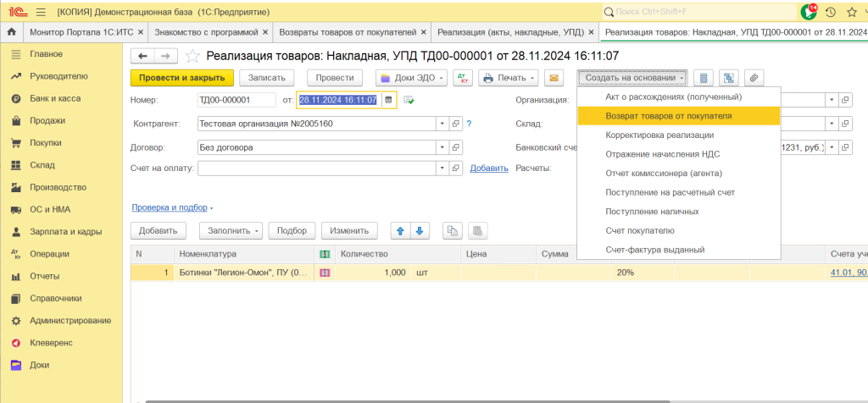Open Счет на оплату open-form icon
The height and width of the screenshot is (403, 868).
(x=455, y=168)
